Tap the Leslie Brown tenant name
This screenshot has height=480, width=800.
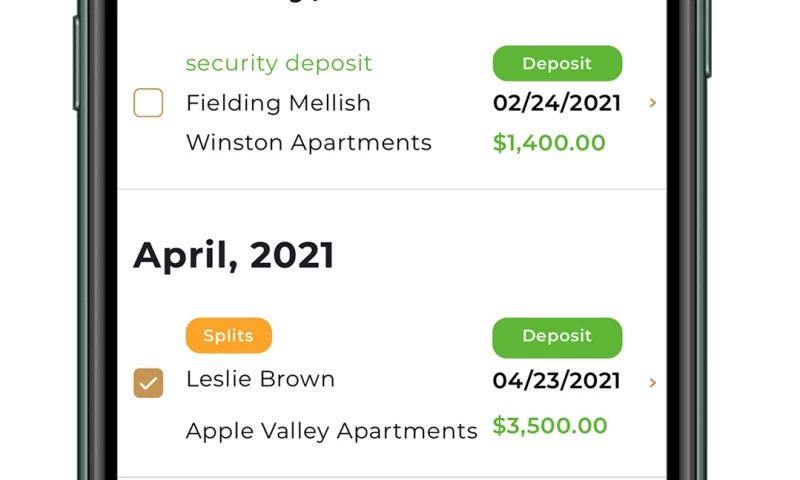click(260, 379)
